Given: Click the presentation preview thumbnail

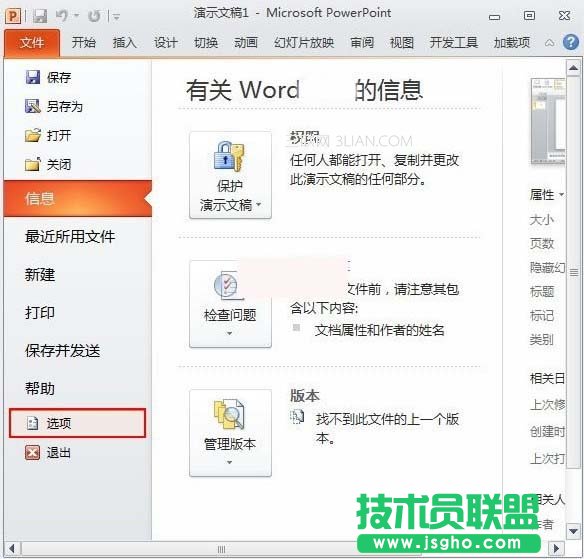Looking at the screenshot, I should 548,121.
